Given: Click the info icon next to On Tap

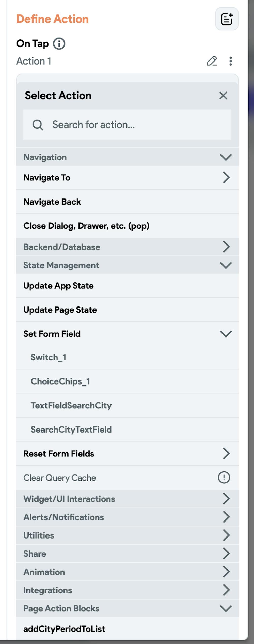Looking at the screenshot, I should 59,44.
